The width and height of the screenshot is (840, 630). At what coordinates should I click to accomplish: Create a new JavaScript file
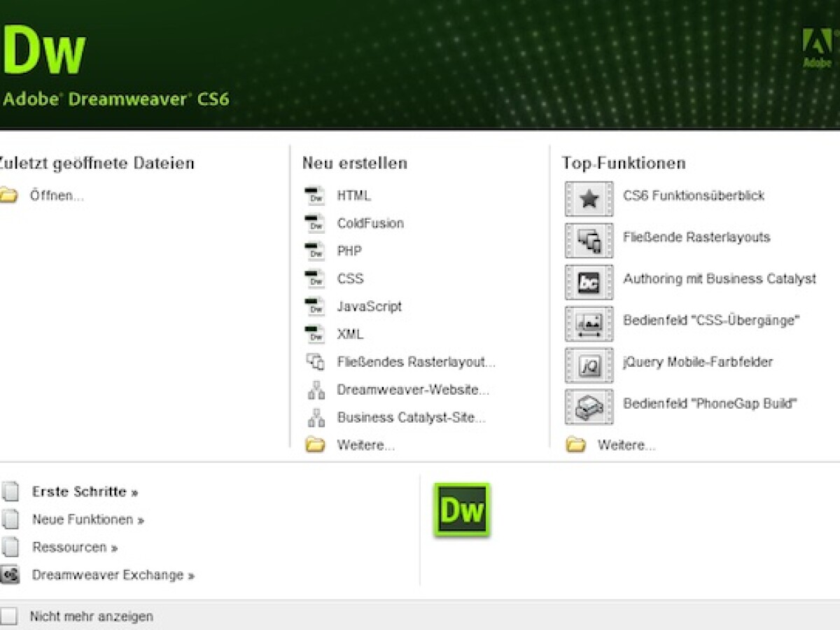point(369,307)
